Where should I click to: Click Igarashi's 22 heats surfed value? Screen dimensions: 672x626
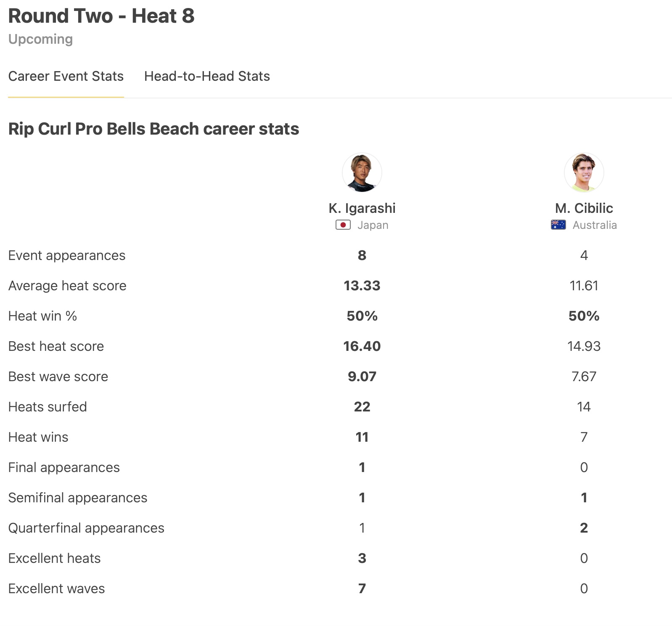click(362, 407)
